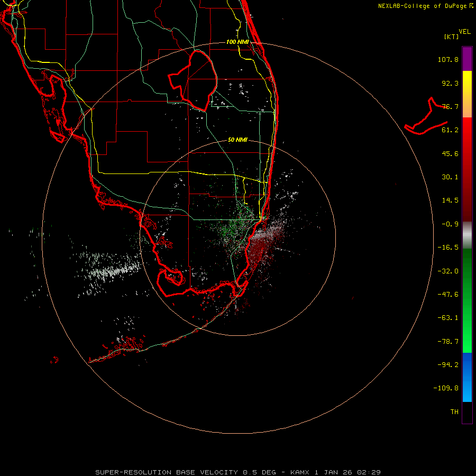476x476 pixels.
Task: Select the -109.8 velocity legend value
Action: 446,388
